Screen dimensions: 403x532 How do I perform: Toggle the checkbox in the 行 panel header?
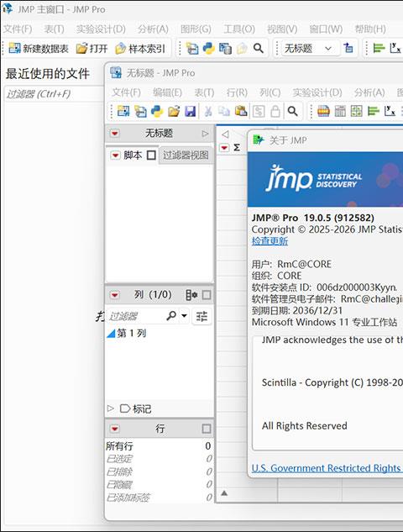(x=206, y=429)
